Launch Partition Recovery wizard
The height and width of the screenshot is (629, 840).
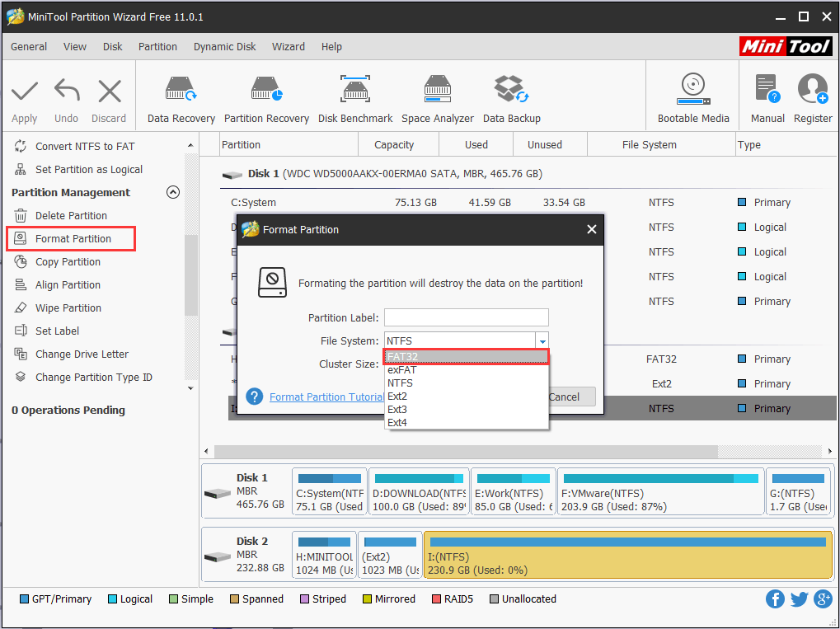tap(266, 96)
